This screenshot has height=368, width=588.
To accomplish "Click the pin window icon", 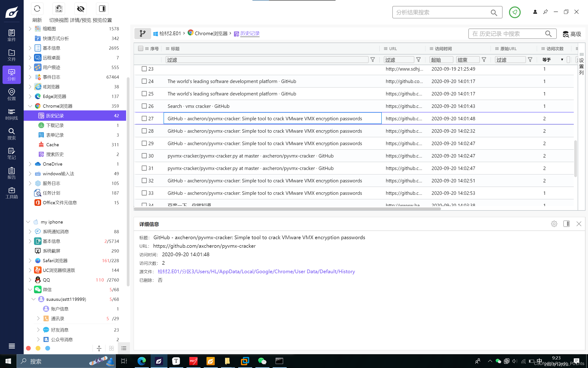I will (x=546, y=12).
